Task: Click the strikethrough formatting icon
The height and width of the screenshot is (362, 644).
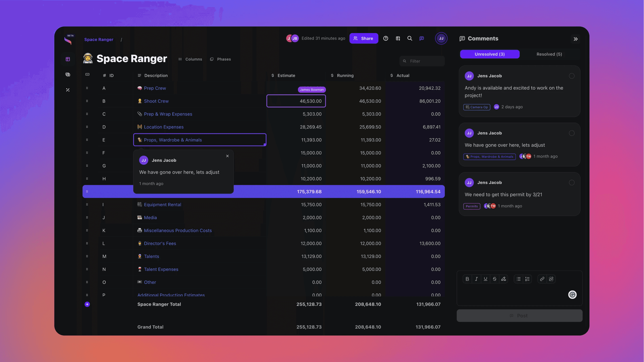Action: 494,279
